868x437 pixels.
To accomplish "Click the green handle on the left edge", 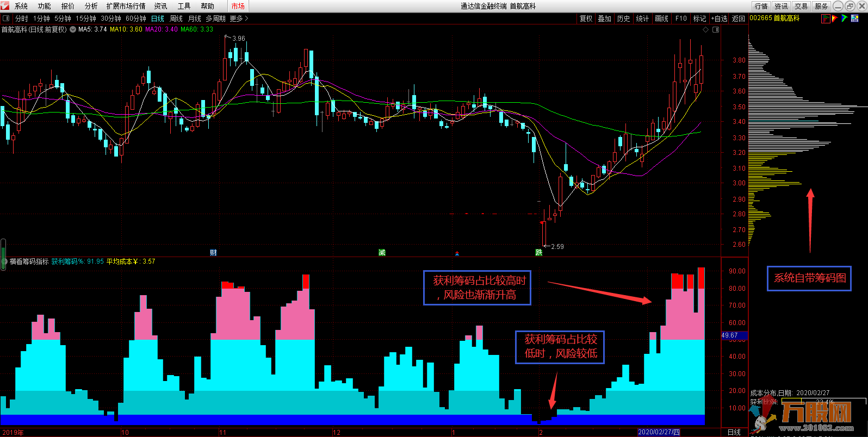I will [3, 255].
